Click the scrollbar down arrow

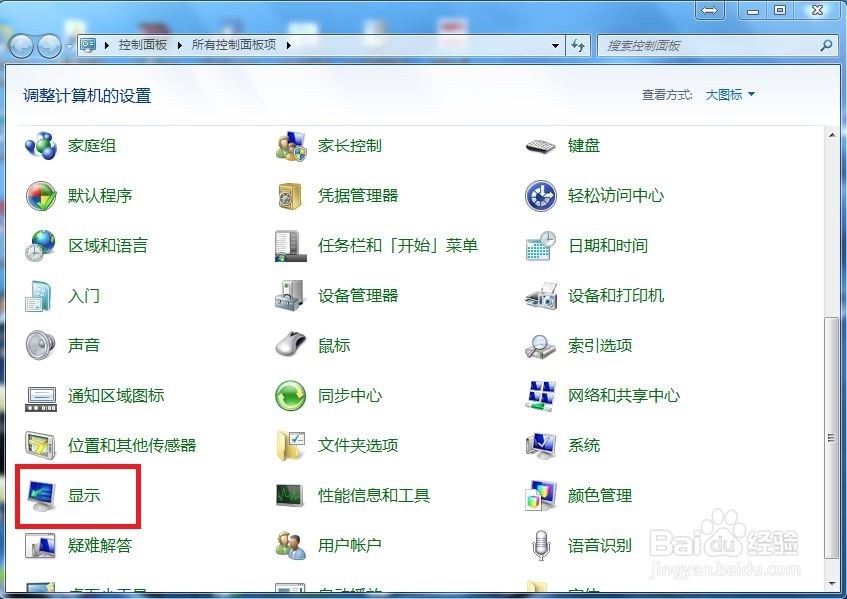click(831, 583)
